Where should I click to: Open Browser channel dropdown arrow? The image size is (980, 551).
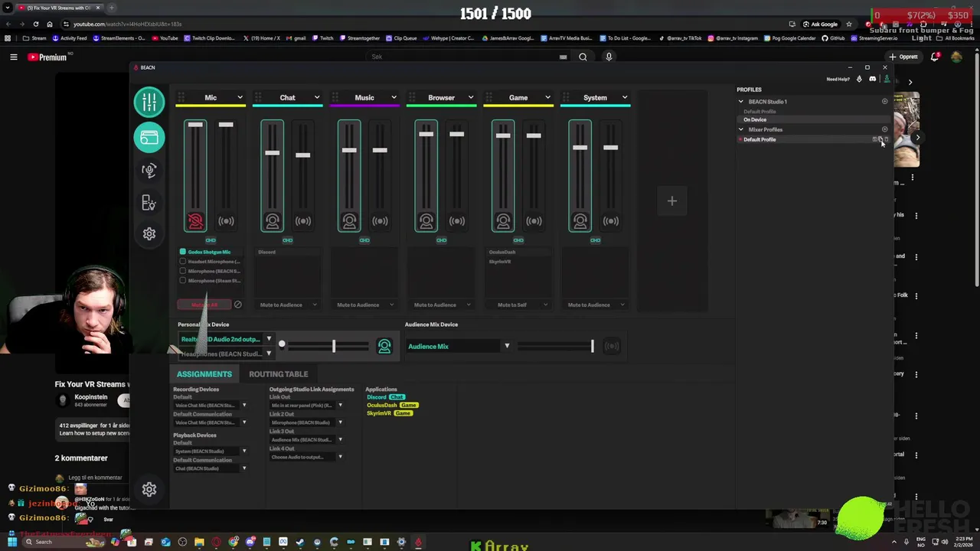pyautogui.click(x=470, y=98)
